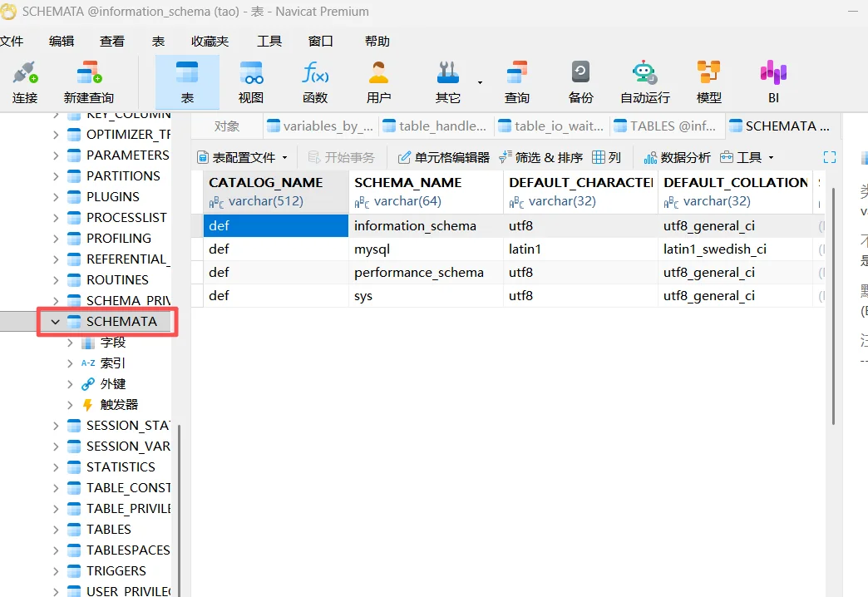This screenshot has width=868, height=597.
Task: Open the 收藏夹 (Favorites) menu
Action: click(210, 42)
